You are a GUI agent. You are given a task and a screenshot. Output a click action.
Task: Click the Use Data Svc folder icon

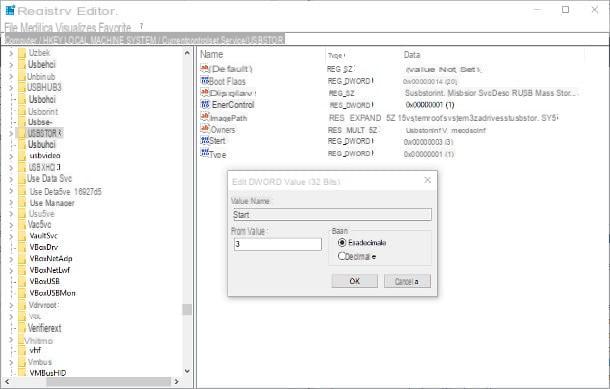point(22,179)
